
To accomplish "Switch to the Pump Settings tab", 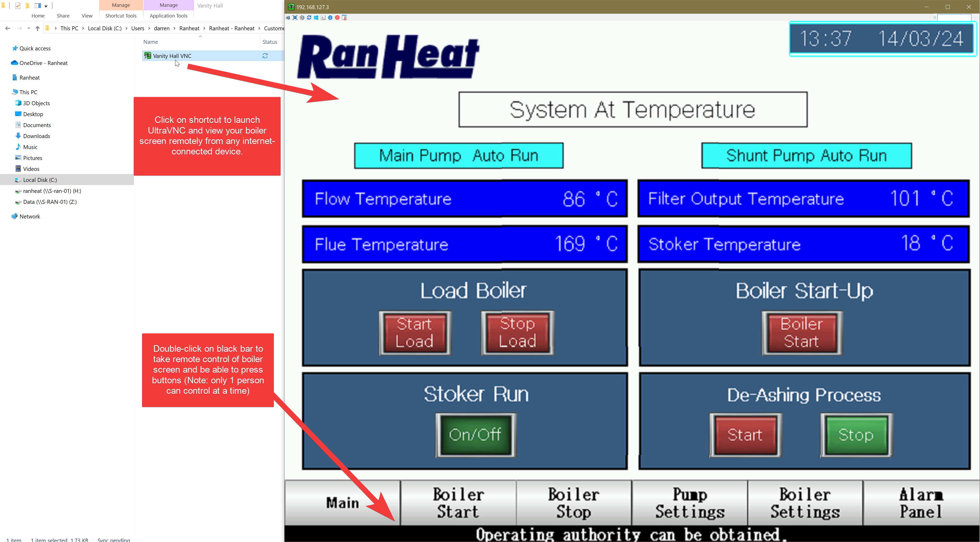I will click(689, 503).
